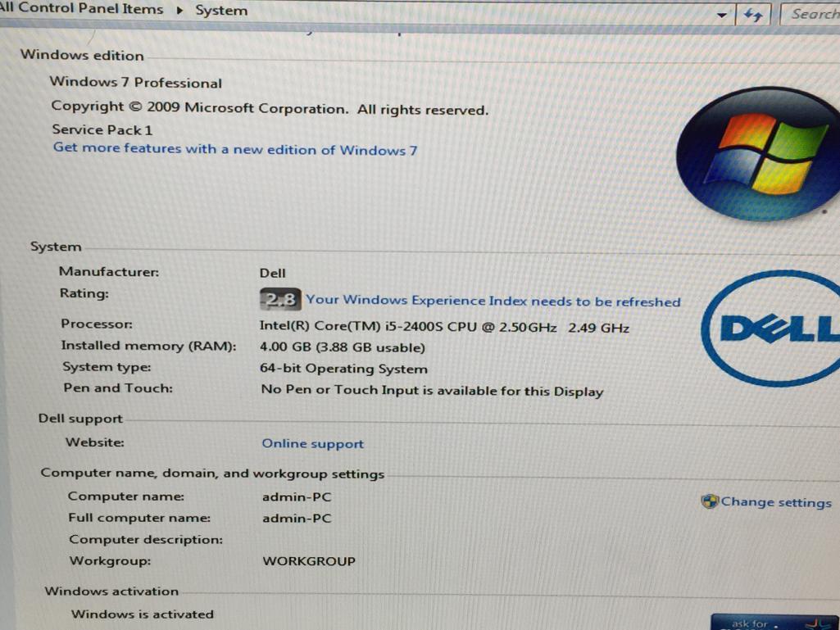Click the System section heading
Image resolution: width=840 pixels, height=630 pixels.
(56, 247)
